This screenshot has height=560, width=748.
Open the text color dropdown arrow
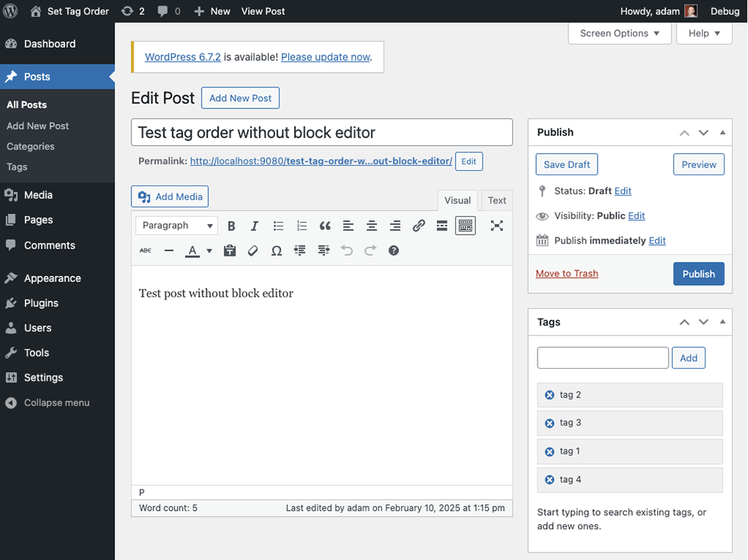tap(209, 251)
